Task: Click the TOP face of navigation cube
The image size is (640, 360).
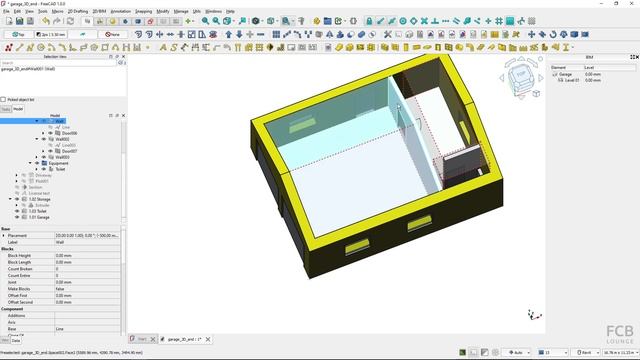Action: click(521, 75)
